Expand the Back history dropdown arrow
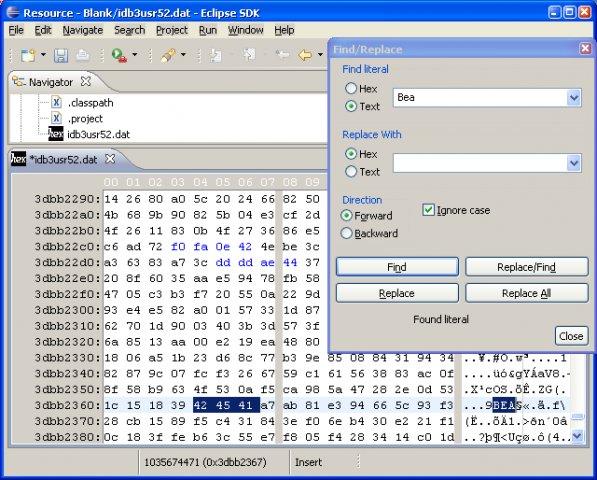597x480 pixels. point(320,55)
